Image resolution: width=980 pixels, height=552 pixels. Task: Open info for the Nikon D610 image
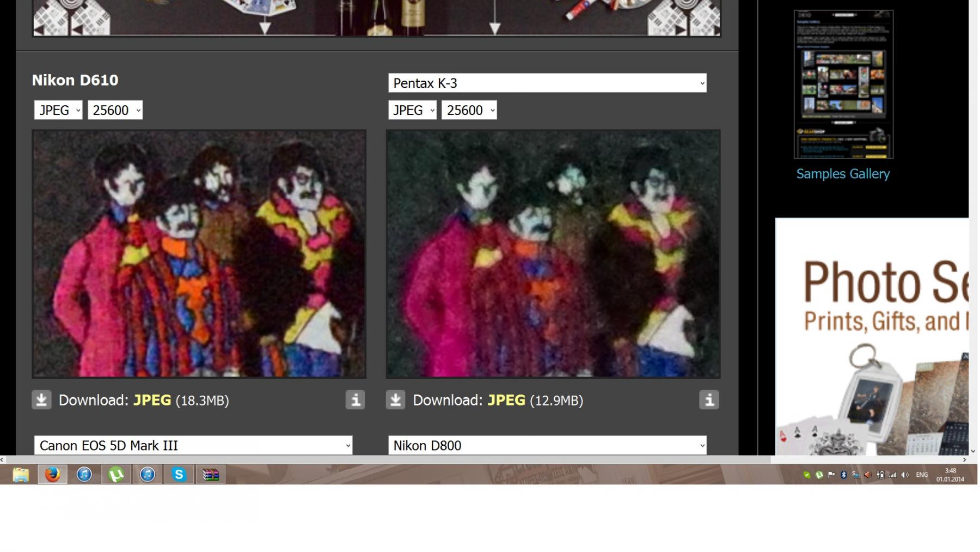(355, 400)
